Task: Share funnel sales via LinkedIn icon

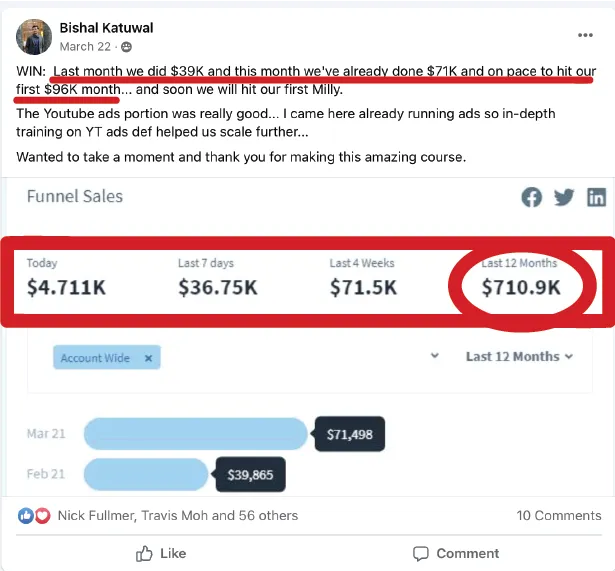Action: coord(596,197)
